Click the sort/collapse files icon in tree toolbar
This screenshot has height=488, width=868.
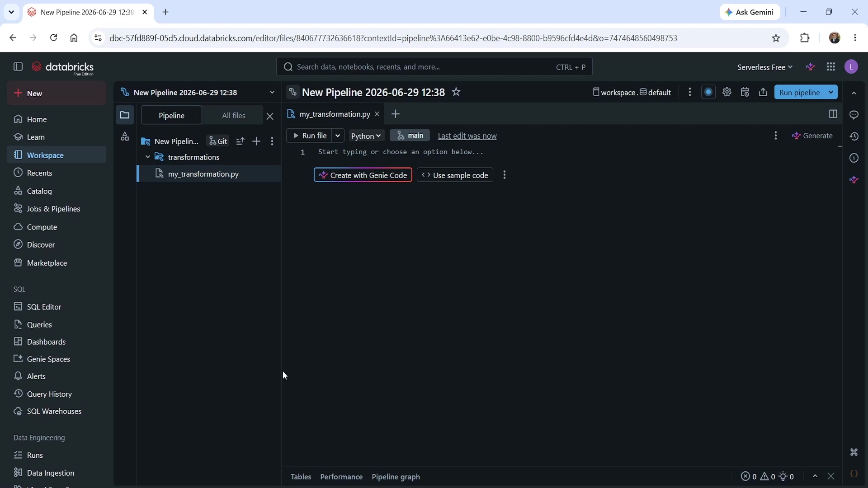pyautogui.click(x=240, y=141)
